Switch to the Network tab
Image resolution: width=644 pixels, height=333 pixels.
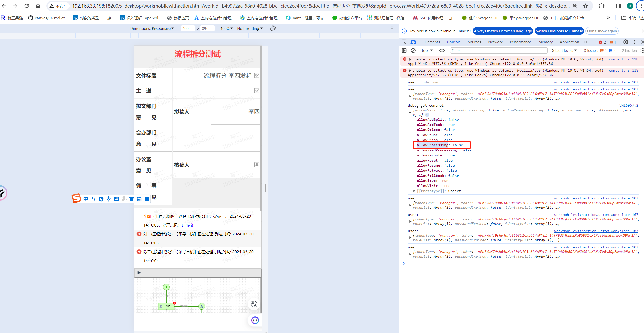[495, 42]
